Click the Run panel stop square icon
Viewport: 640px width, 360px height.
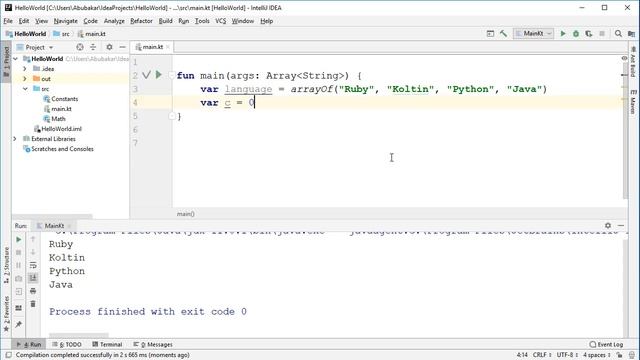[18, 253]
